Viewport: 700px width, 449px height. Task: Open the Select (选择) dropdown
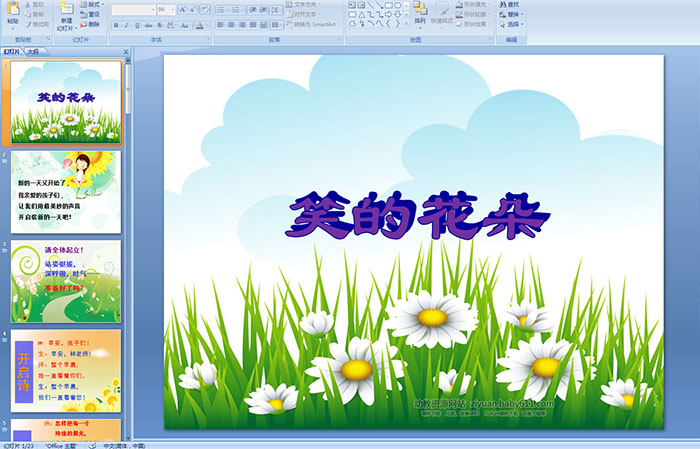[512, 24]
